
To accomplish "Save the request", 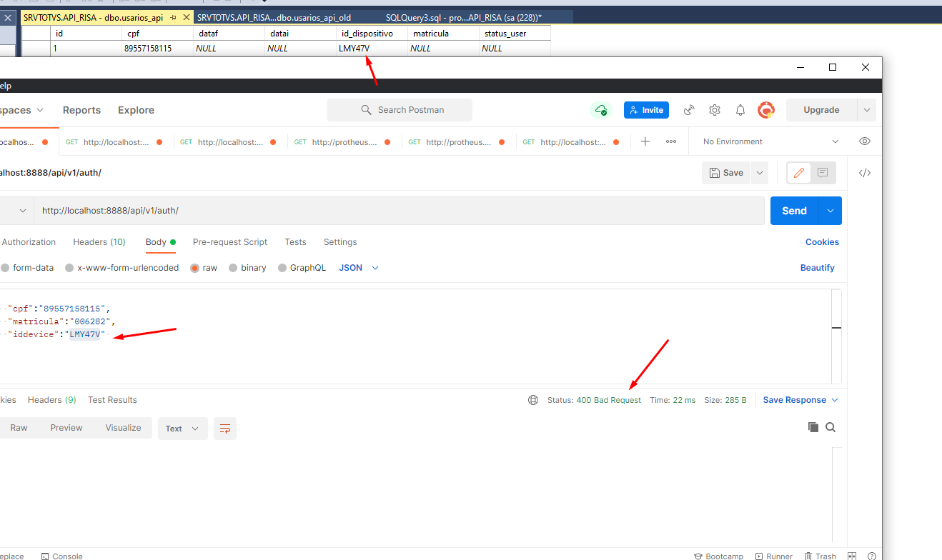I will pyautogui.click(x=727, y=173).
